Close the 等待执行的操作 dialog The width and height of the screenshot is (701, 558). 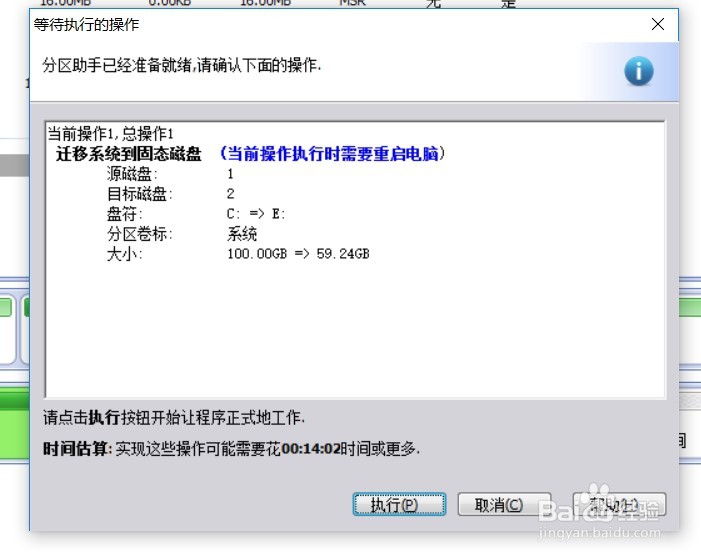[658, 24]
